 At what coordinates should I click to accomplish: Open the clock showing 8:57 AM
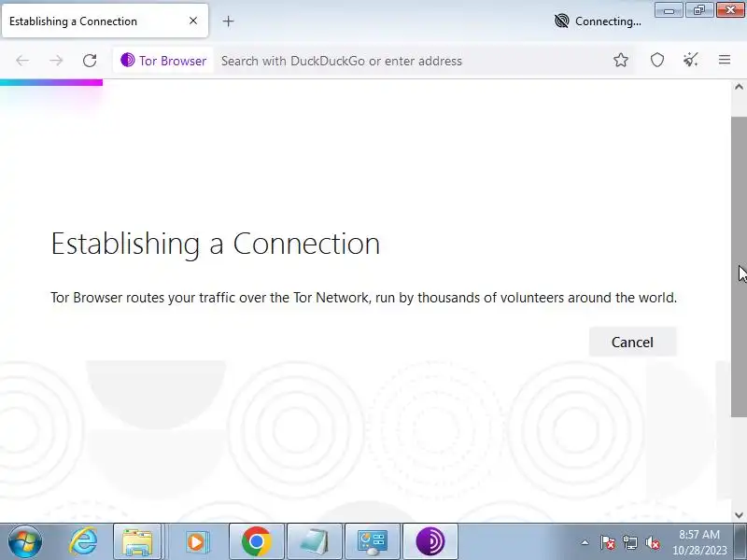click(x=699, y=542)
